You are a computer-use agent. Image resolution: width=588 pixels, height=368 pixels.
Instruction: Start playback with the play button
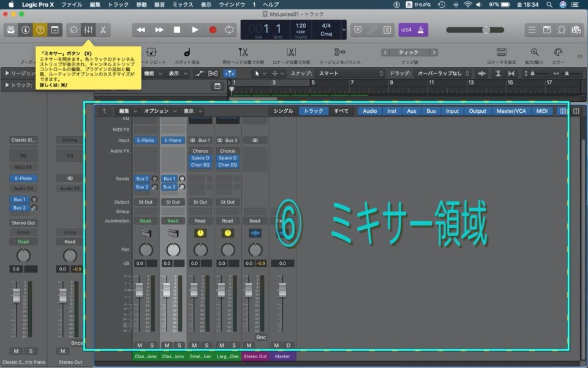(195, 29)
